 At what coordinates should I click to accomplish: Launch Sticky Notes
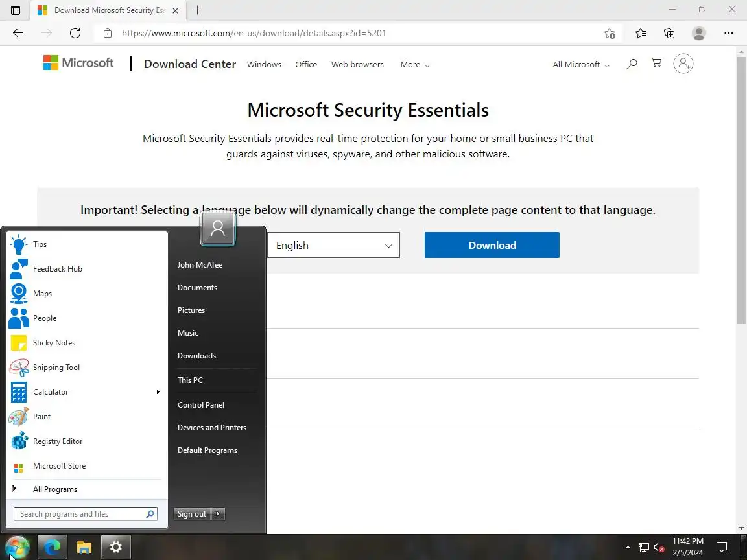(x=87, y=343)
